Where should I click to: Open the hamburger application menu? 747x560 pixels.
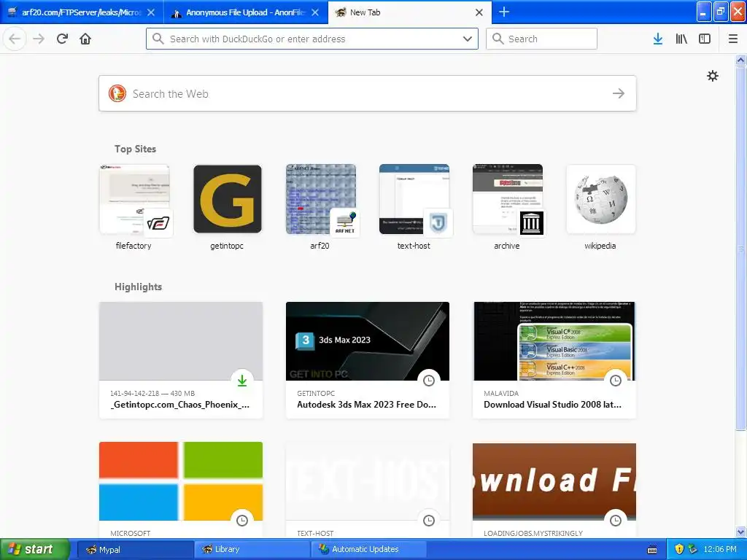pos(733,39)
